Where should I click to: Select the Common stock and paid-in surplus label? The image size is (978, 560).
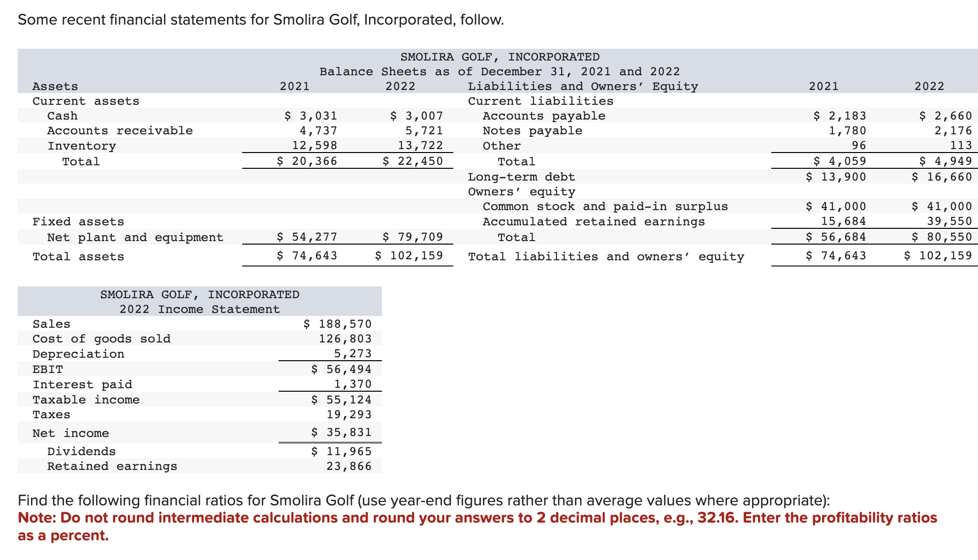coord(605,206)
